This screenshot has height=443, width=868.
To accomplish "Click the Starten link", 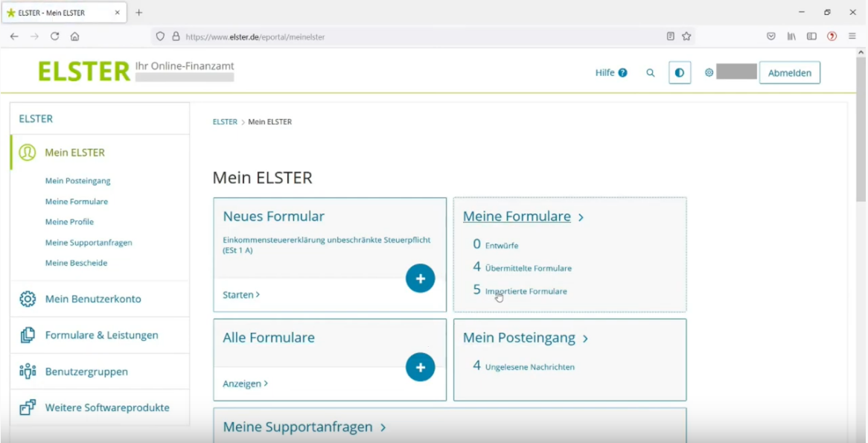I will 241,295.
